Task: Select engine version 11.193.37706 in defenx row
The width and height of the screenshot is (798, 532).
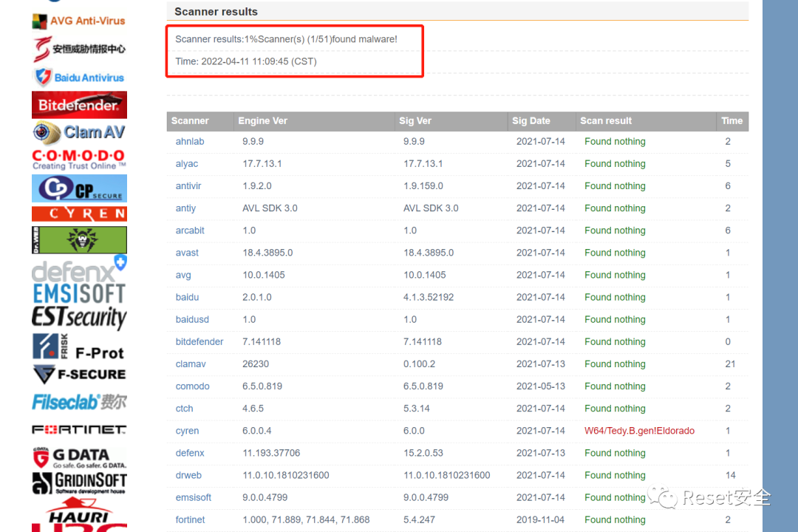Action: click(x=271, y=453)
